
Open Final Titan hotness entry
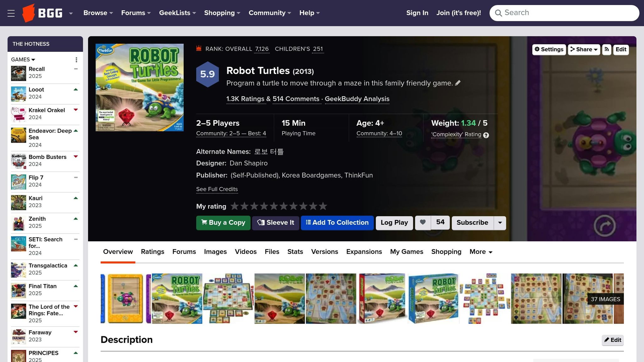tap(42, 286)
